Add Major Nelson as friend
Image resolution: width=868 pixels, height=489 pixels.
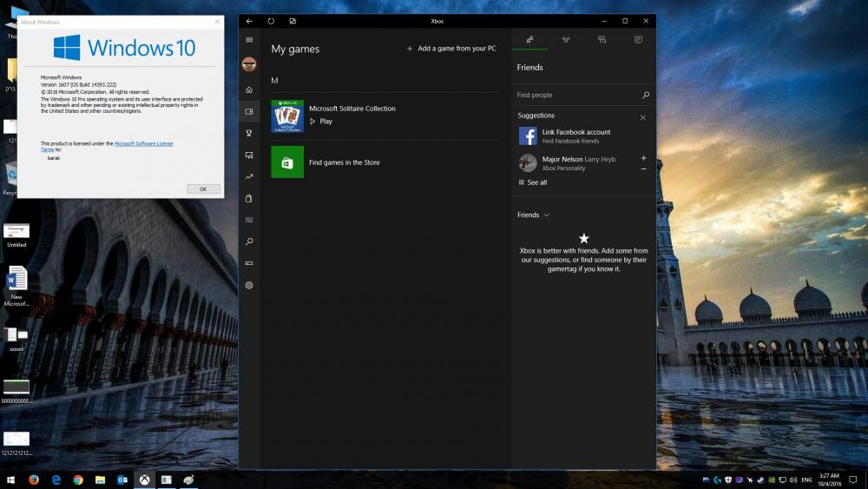coord(643,158)
